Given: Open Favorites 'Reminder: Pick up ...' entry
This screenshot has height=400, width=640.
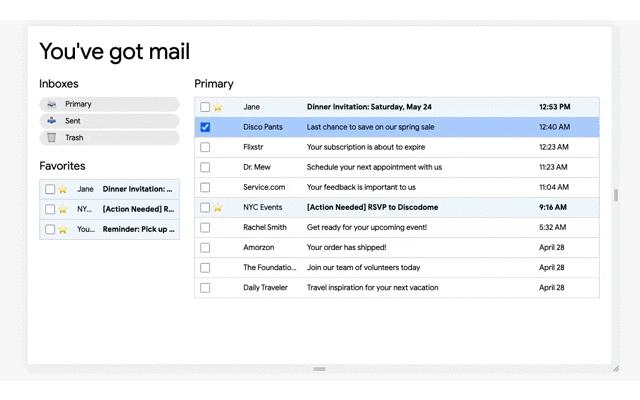Looking at the screenshot, I should pos(138,229).
